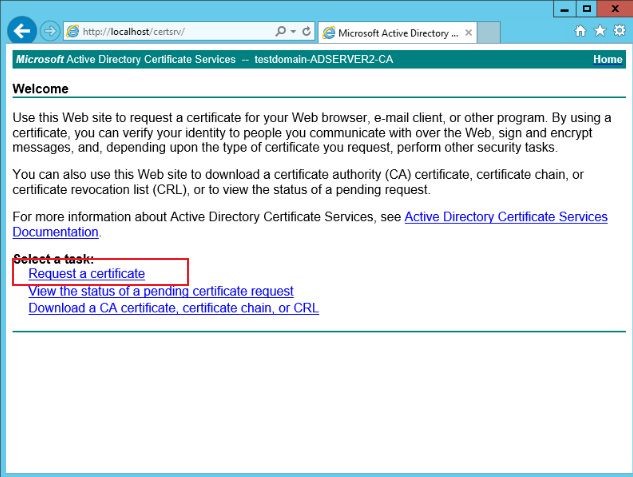Click the testdomain-ADSERVER2-CA banner text
This screenshot has width=633, height=477.
point(324,59)
